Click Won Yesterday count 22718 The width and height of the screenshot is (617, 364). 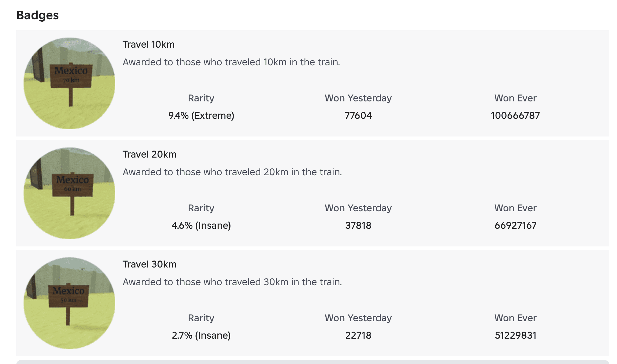(x=358, y=336)
